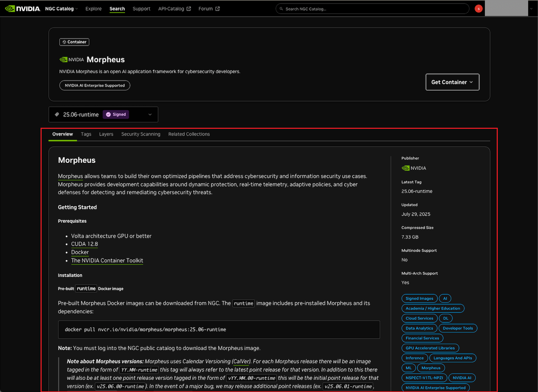The height and width of the screenshot is (392, 538).
Task: Click the NSPECT-V1TL-NPZI tag
Action: (424, 378)
